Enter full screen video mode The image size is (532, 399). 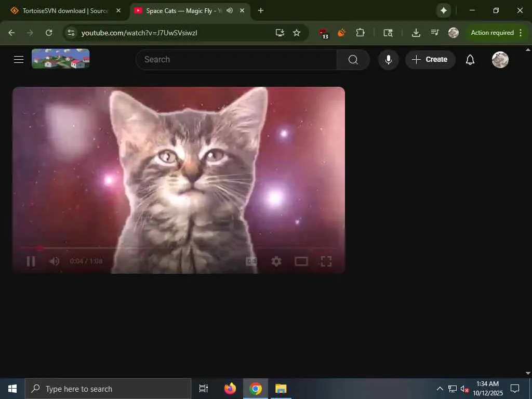(326, 261)
